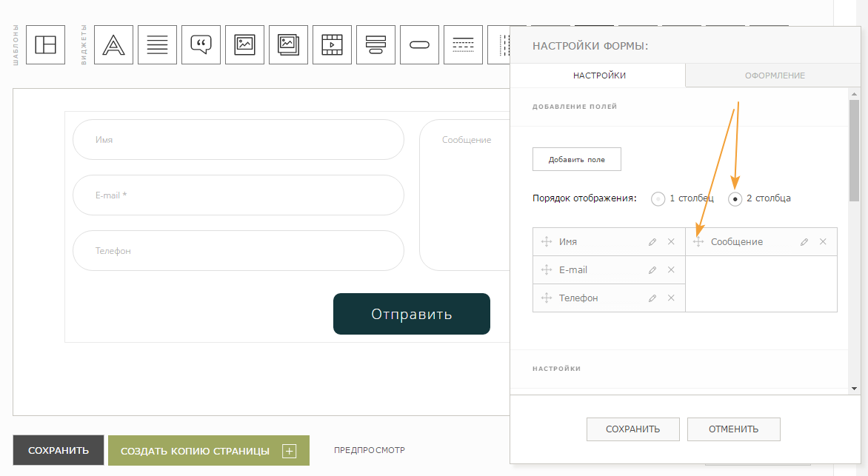This screenshot has width=868, height=476.
Task: Click the Имя input field in preview
Action: (x=238, y=140)
